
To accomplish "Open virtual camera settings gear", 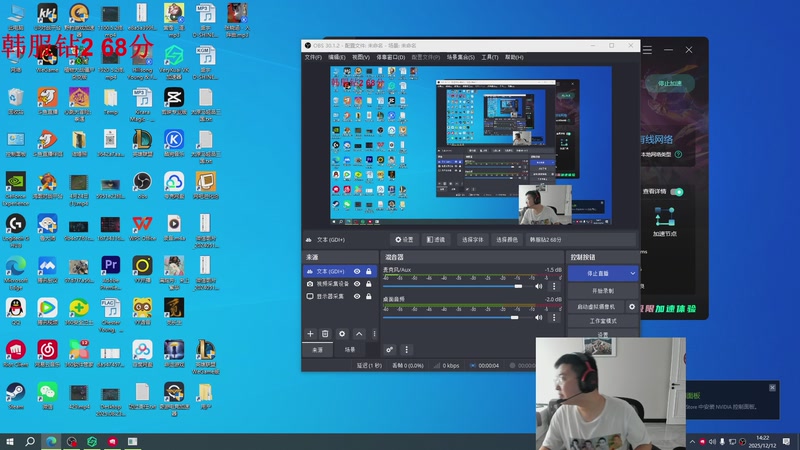I will point(632,307).
